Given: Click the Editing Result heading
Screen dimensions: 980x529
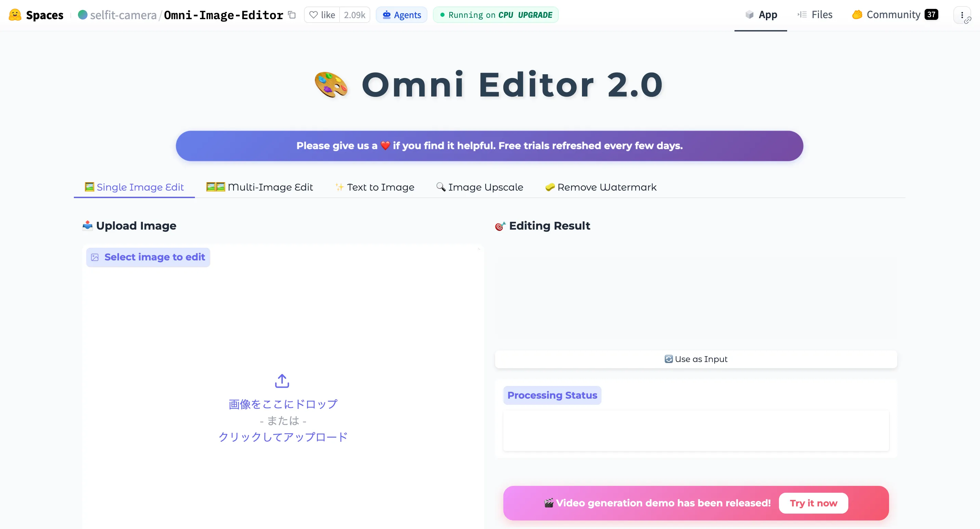Looking at the screenshot, I should (x=543, y=226).
